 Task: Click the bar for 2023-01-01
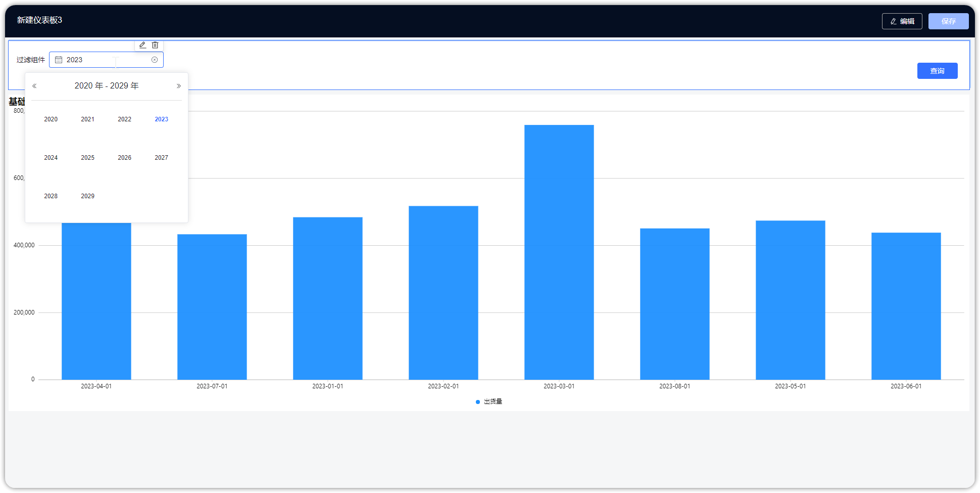pos(327,298)
